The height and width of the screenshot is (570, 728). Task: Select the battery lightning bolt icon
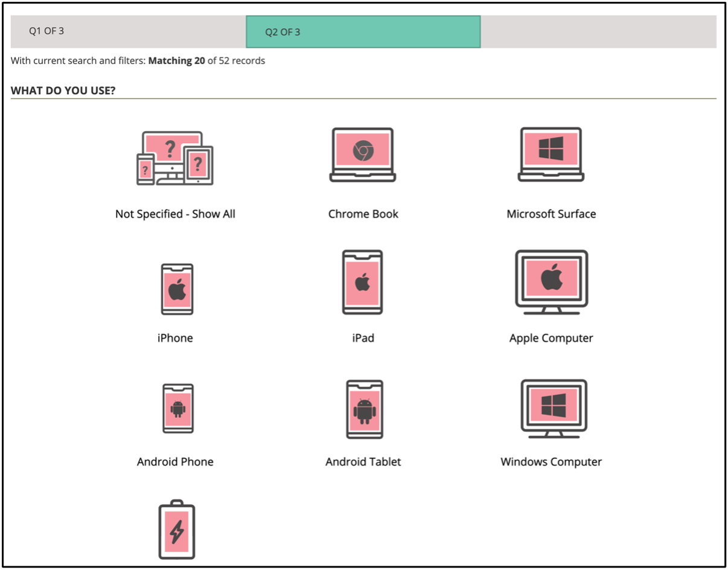pos(177,530)
